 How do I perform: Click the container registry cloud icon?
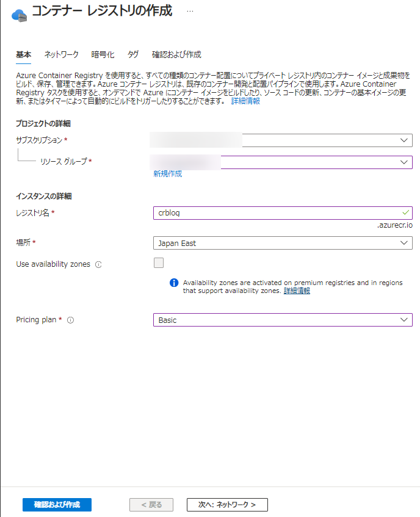click(19, 15)
